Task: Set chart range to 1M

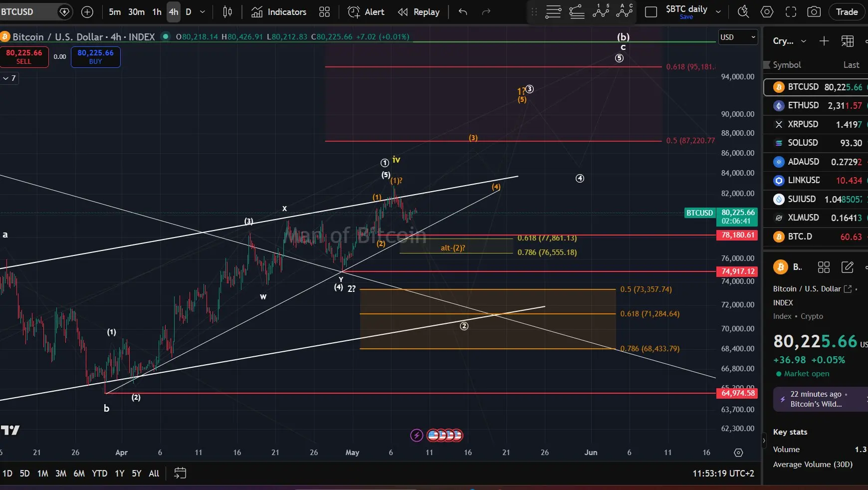Action: 43,474
